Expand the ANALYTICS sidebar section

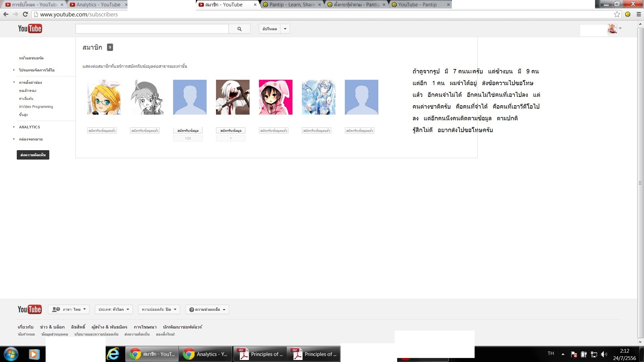click(x=30, y=127)
